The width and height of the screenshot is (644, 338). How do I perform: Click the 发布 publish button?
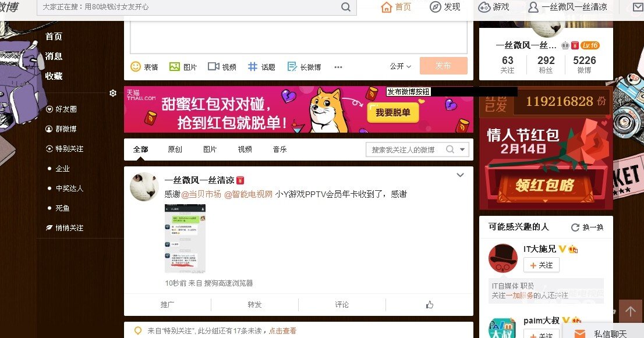(x=443, y=66)
